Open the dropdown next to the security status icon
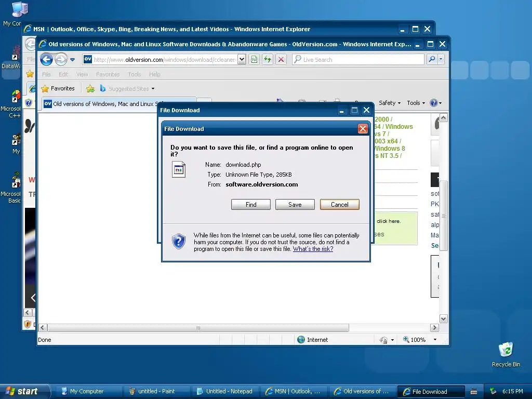This screenshot has width=532, height=399. [393, 340]
